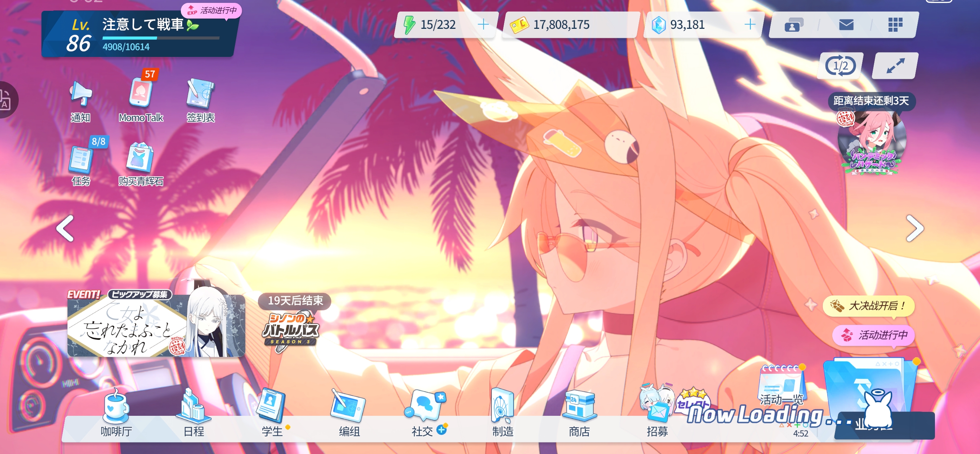Tap the 19天后结束 timer label
The image size is (980, 454).
click(x=295, y=301)
